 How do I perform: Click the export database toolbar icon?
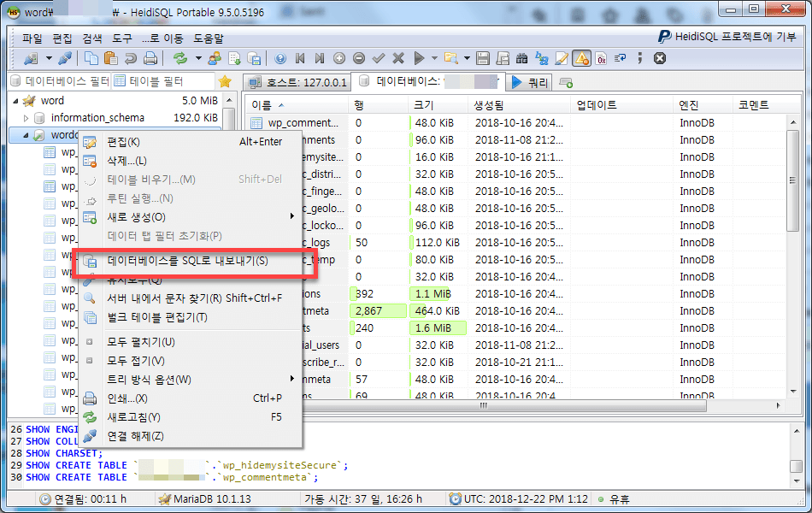coord(254,58)
